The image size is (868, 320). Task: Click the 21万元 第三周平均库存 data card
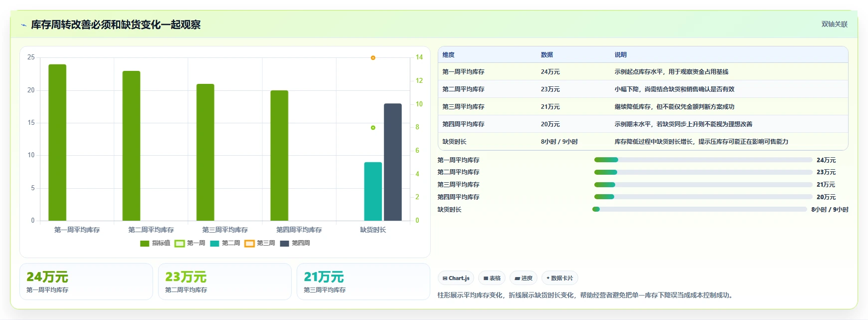coord(363,282)
